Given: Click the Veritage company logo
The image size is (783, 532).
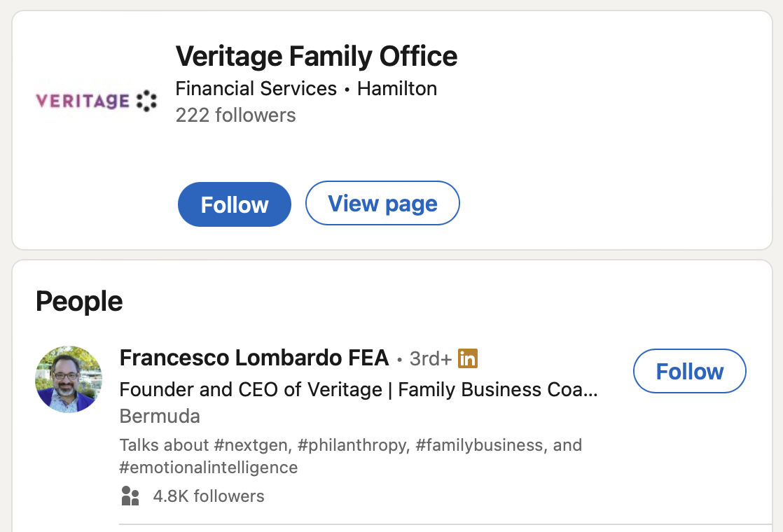Looking at the screenshot, I should (96, 100).
